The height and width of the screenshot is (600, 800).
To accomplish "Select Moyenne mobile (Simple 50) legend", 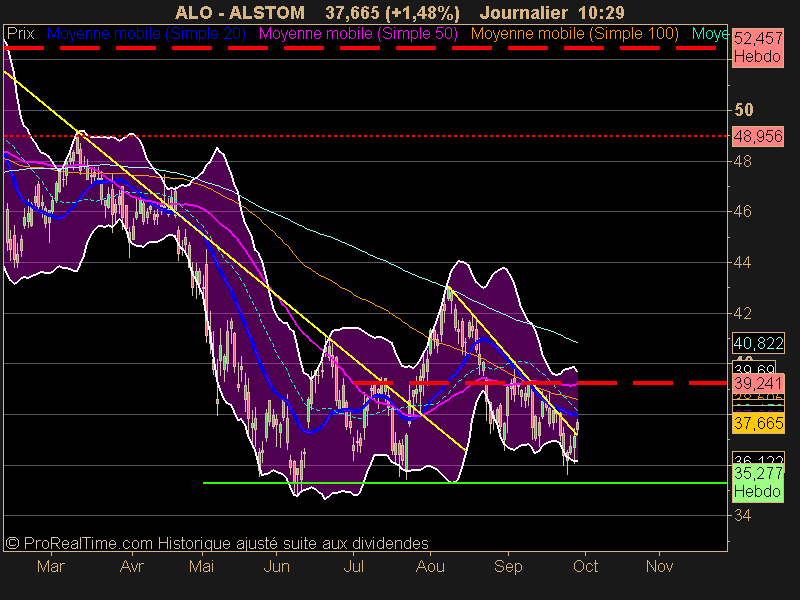I will [358, 34].
